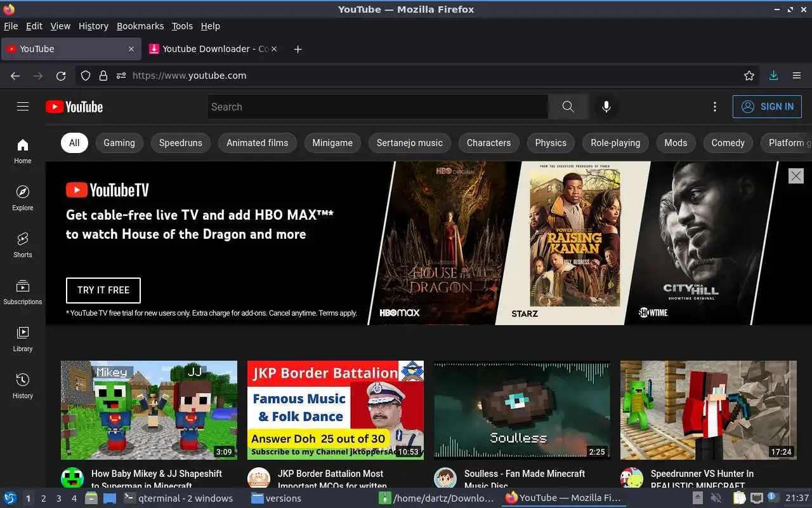Screen dimensions: 812x508
Task: Click the muted volume tray icon
Action: click(x=716, y=498)
